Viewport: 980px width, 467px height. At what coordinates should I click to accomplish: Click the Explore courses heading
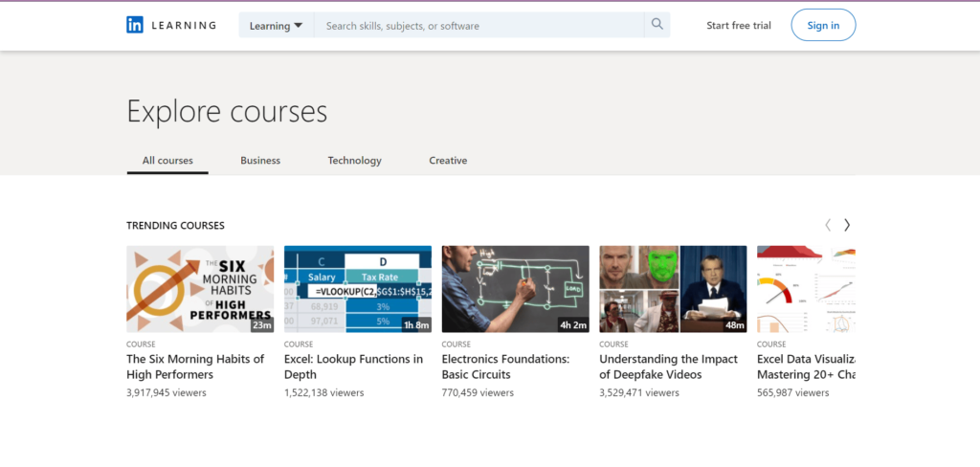click(227, 113)
